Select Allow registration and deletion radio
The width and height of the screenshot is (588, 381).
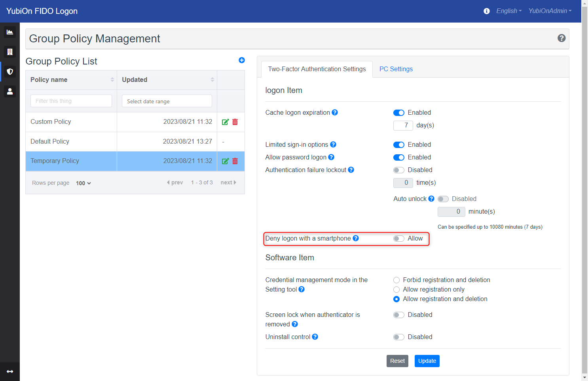click(x=396, y=299)
